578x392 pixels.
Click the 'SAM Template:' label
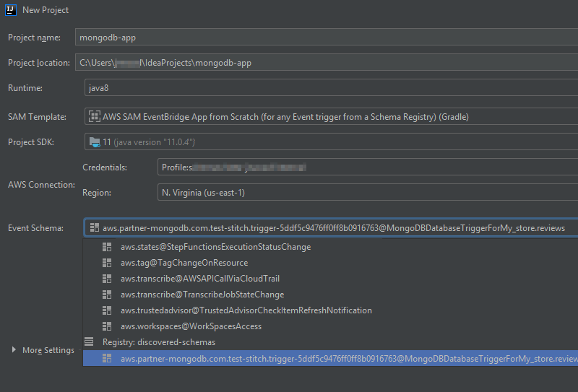(x=38, y=117)
